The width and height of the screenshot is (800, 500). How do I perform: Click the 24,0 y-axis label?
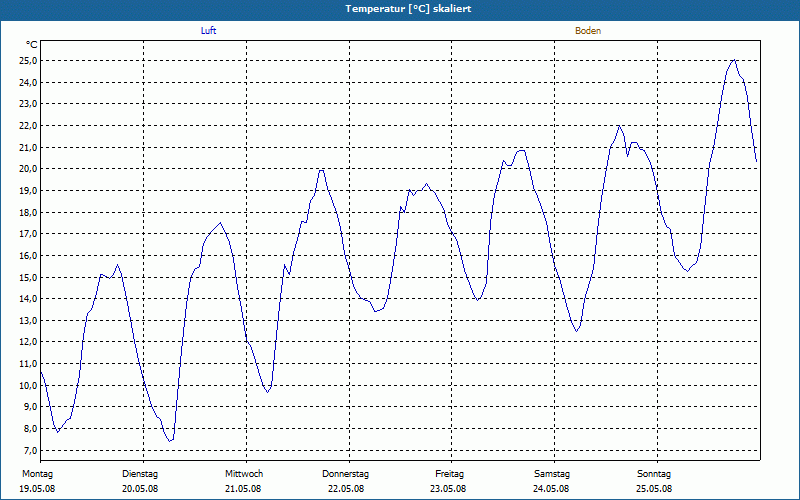coord(28,83)
